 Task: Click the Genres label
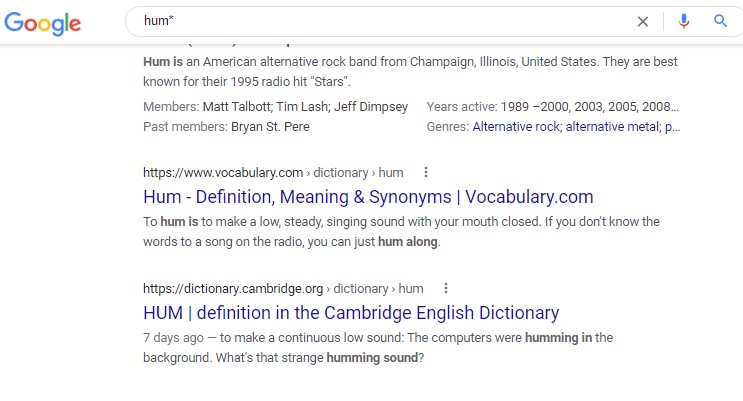[448, 127]
